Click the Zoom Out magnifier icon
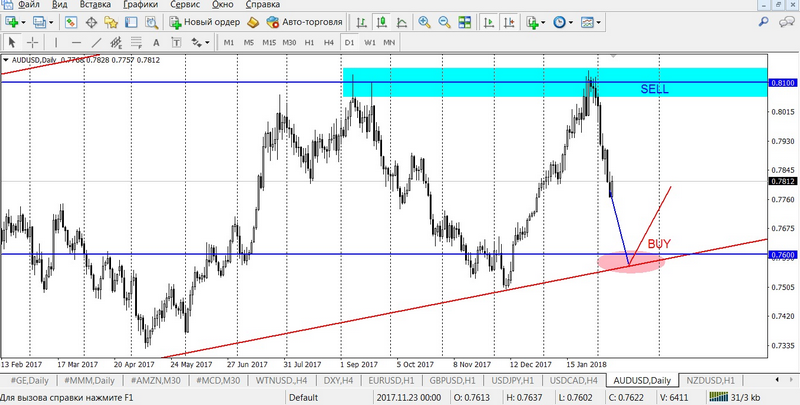This screenshot has height=405, width=800. [443, 21]
